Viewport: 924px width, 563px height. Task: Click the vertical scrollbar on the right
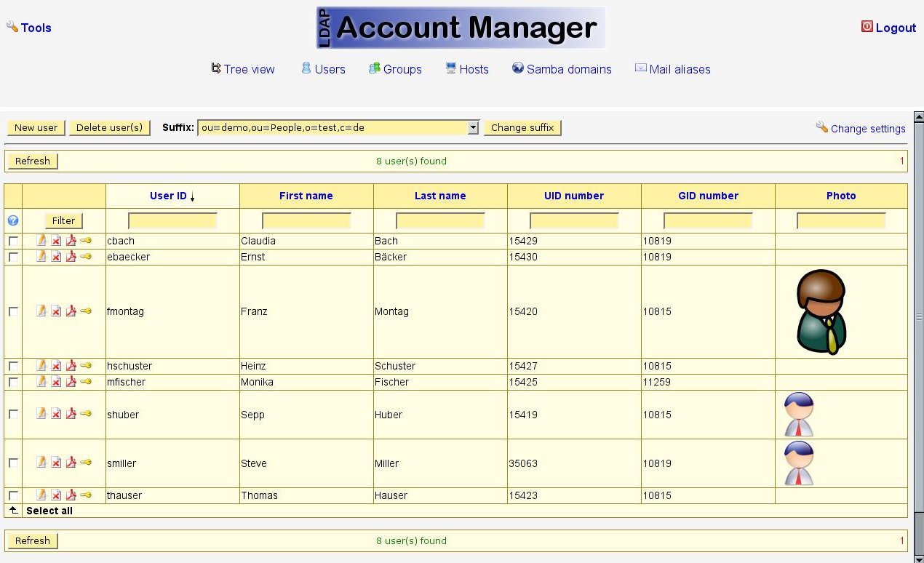(918, 317)
